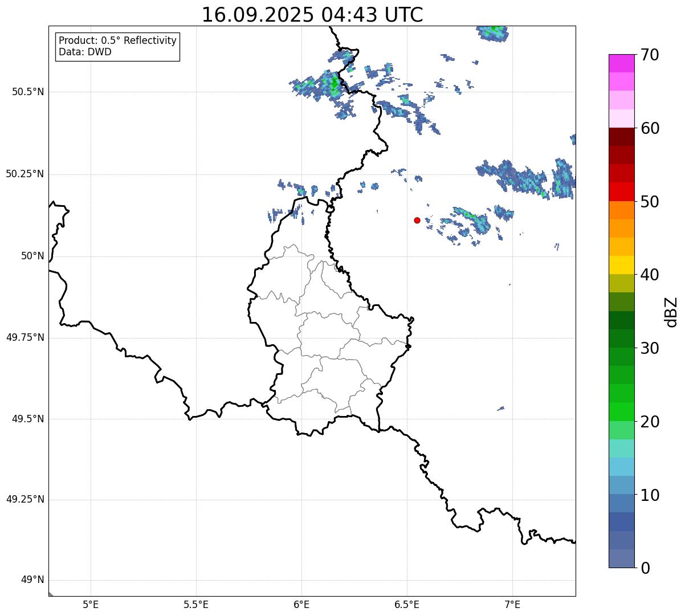This screenshot has height=616, width=685.
Task: Click the 5.5°E longitude label
Action: click(196, 604)
